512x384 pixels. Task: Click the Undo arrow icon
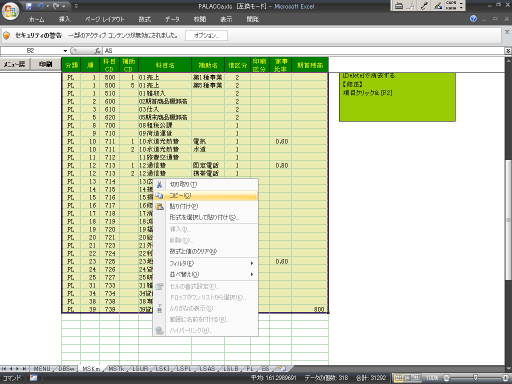tap(40, 6)
